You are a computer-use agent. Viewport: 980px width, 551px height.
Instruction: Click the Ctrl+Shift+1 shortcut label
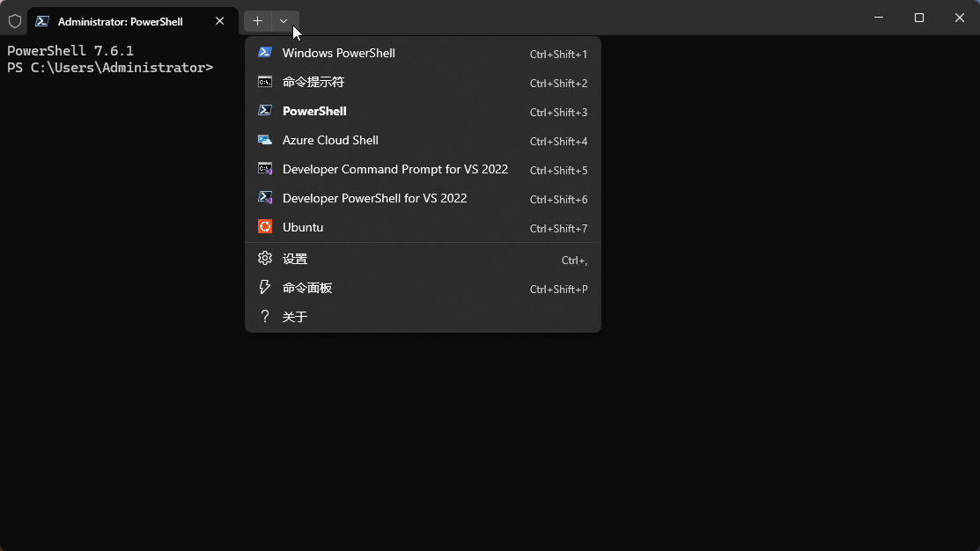pyautogui.click(x=558, y=55)
